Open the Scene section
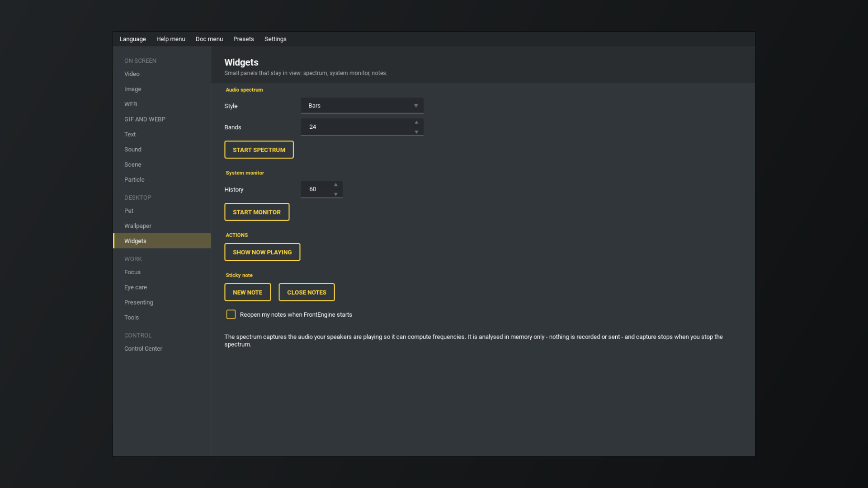This screenshot has width=868, height=488. 162,164
